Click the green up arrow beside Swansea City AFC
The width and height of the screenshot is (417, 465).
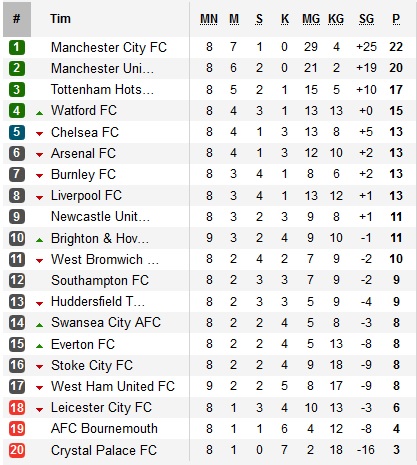39,325
